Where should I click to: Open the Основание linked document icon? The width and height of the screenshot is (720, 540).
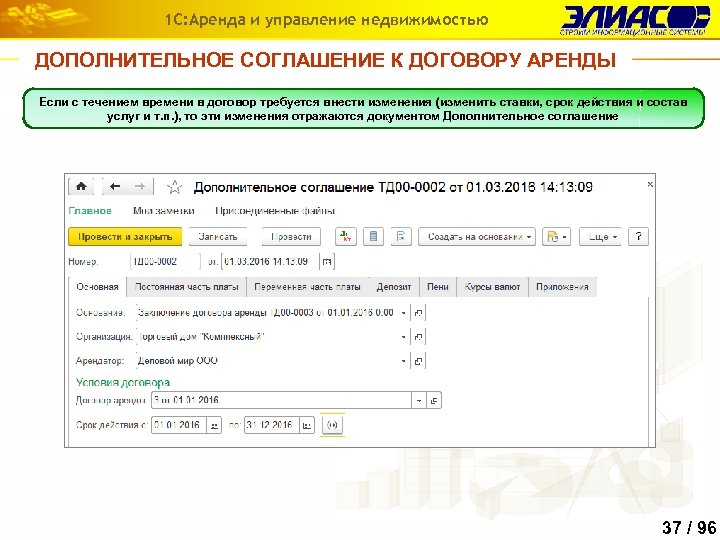point(418,313)
